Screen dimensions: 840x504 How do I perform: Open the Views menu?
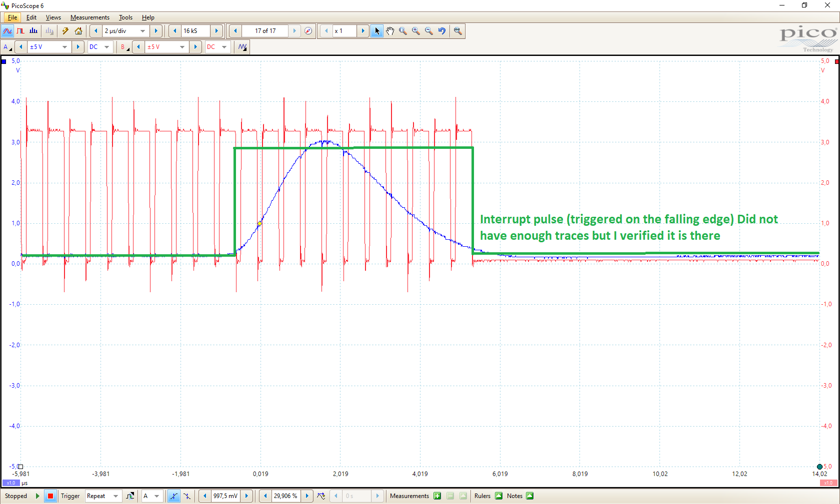click(53, 17)
